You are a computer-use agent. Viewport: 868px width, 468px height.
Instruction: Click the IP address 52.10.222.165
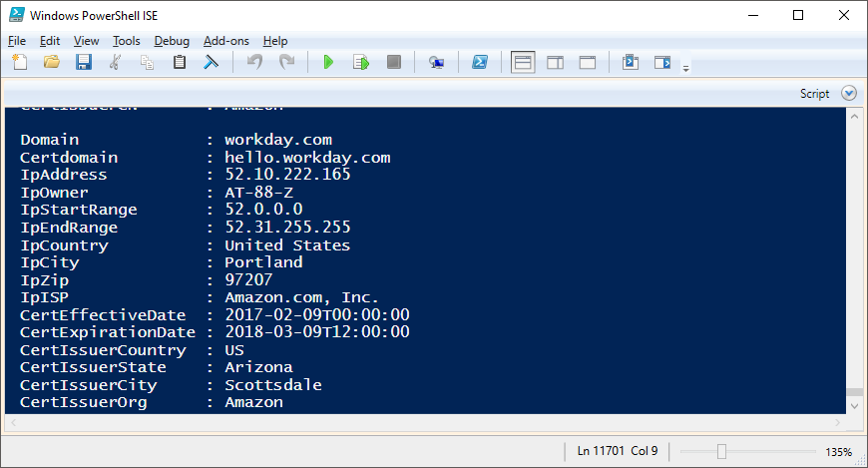[287, 175]
